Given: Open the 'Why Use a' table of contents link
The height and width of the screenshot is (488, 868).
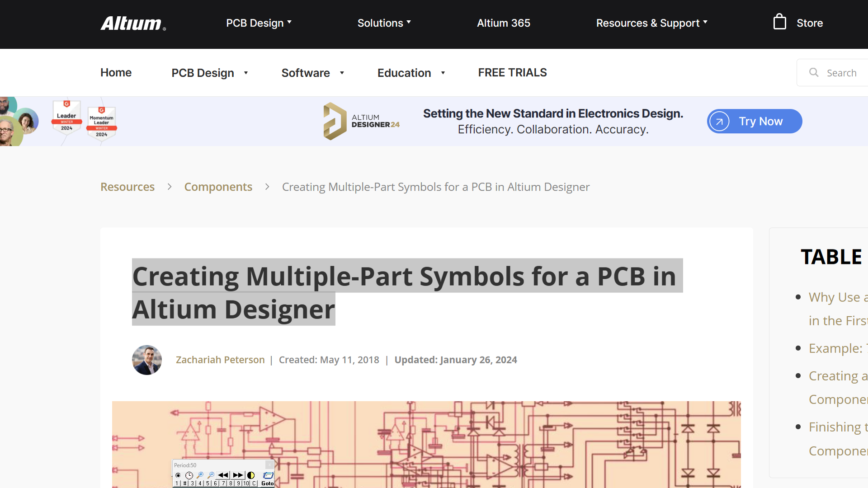Looking at the screenshot, I should tap(838, 309).
